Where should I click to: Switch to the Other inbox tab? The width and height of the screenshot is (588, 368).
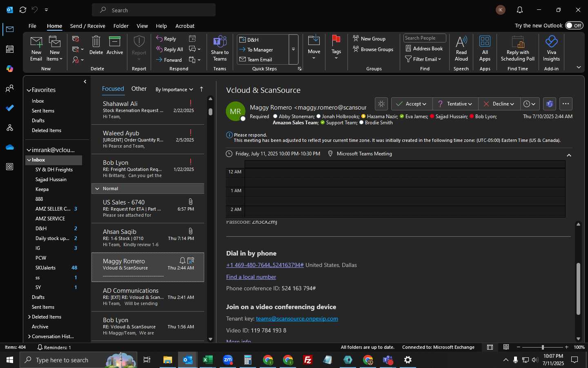pyautogui.click(x=139, y=89)
